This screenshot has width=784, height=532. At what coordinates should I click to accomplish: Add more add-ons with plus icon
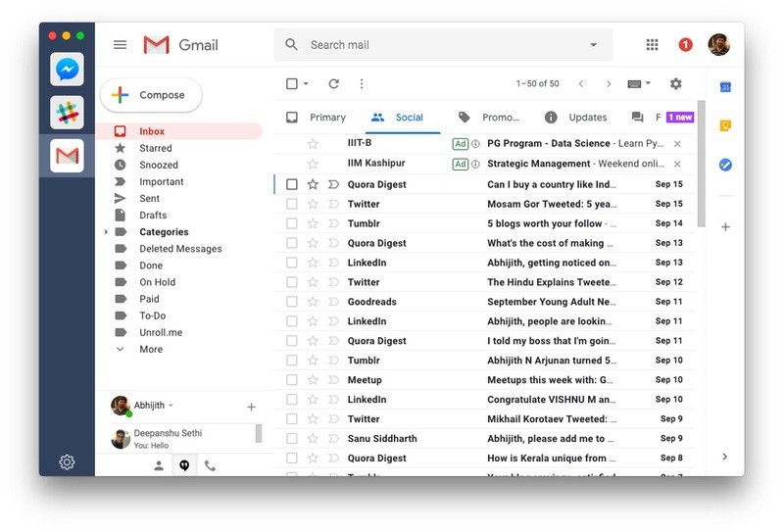tap(725, 227)
